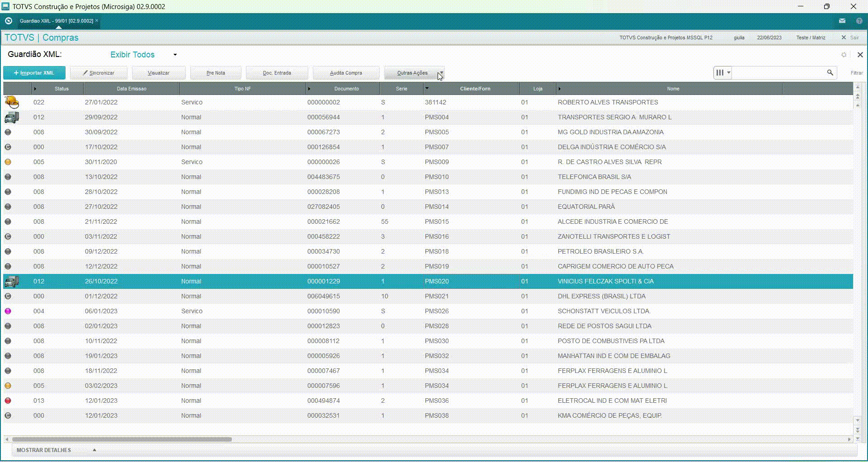Click the TOTVS logo icon in tab bar
868x462 pixels.
pos(8,21)
